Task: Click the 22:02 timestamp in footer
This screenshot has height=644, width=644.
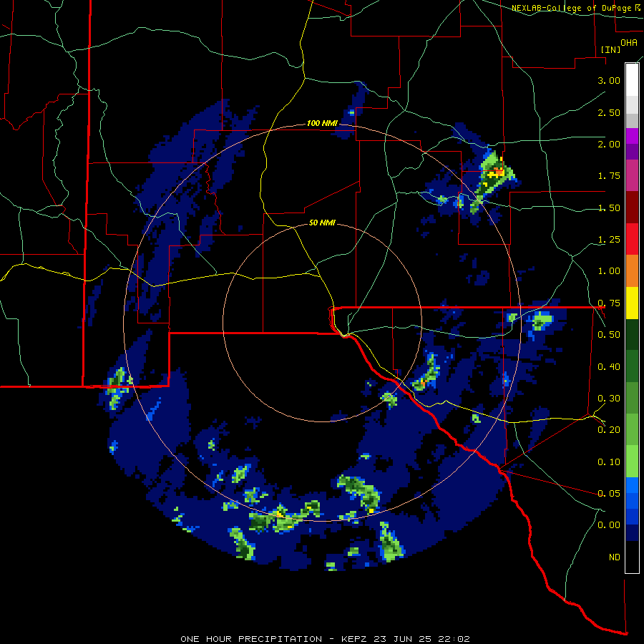Action: coord(453,639)
